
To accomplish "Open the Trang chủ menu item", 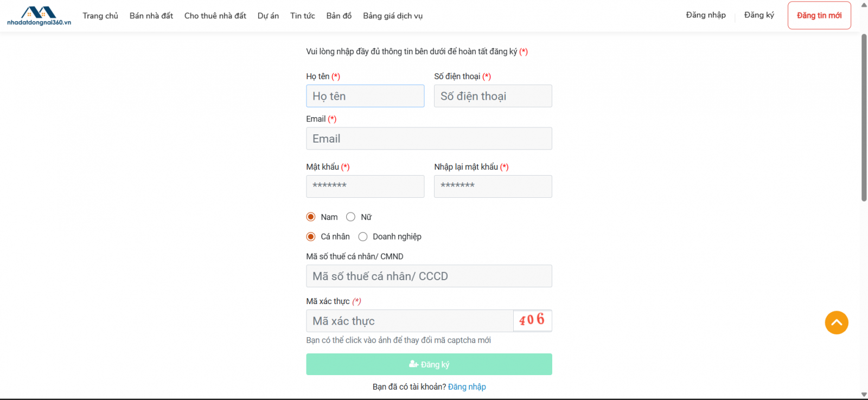I will (x=100, y=16).
